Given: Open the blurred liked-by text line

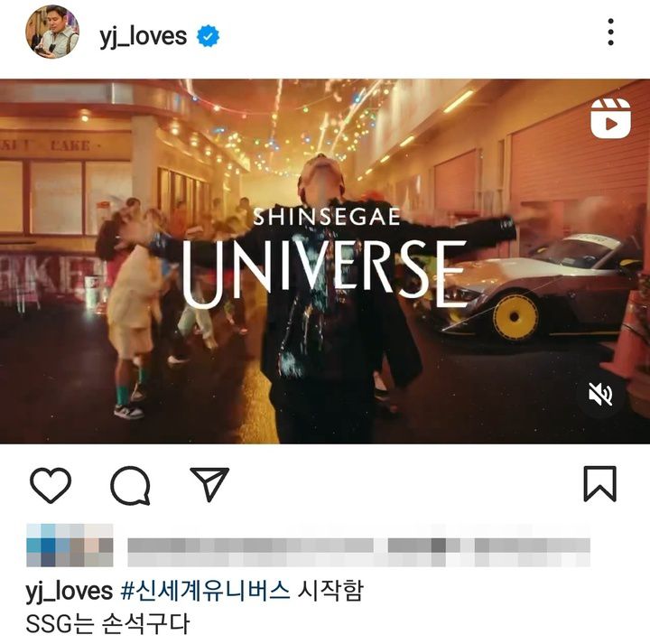Looking at the screenshot, I should pyautogui.click(x=359, y=552).
